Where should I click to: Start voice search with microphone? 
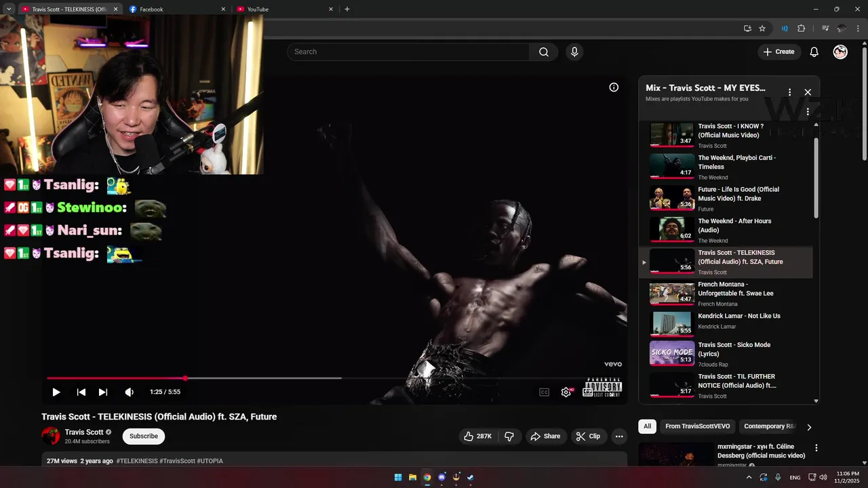(574, 52)
